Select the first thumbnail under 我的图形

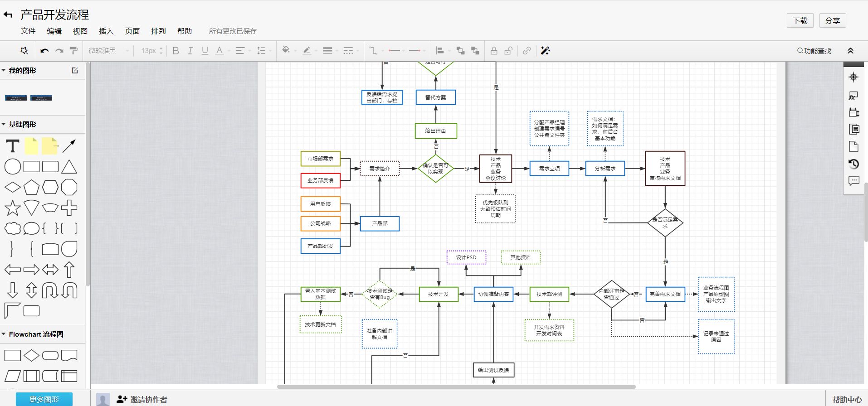pyautogui.click(x=16, y=98)
